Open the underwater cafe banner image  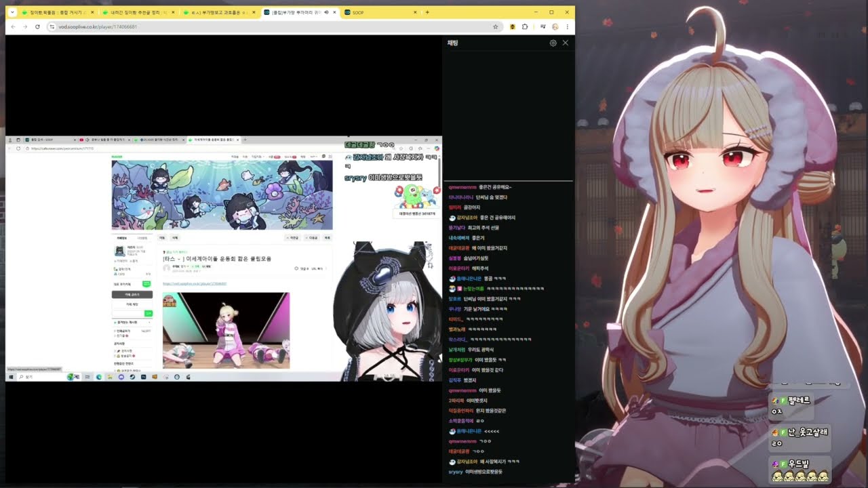222,195
